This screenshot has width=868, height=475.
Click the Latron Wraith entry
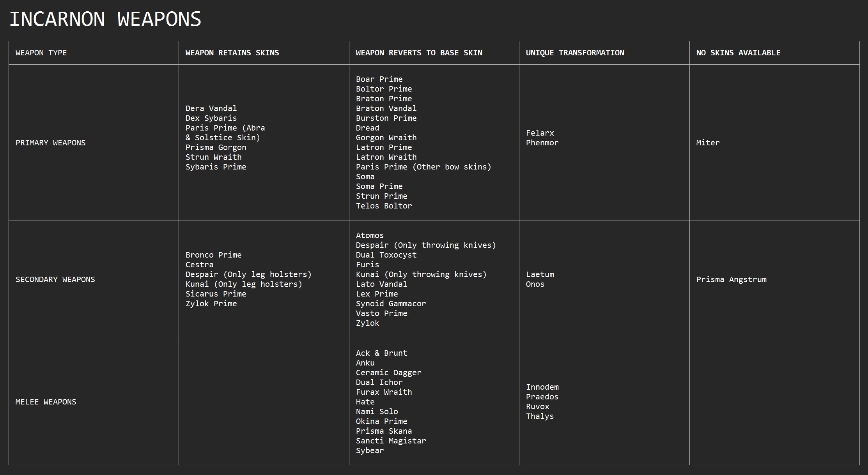386,157
